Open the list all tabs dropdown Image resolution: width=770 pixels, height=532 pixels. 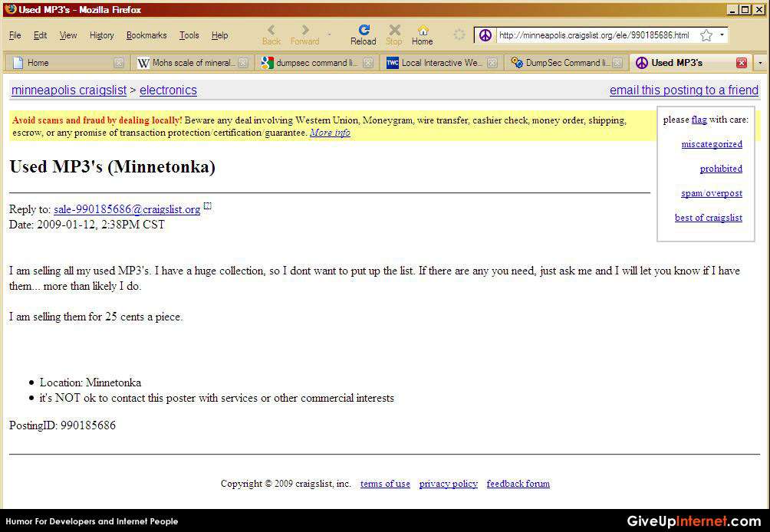pos(760,63)
